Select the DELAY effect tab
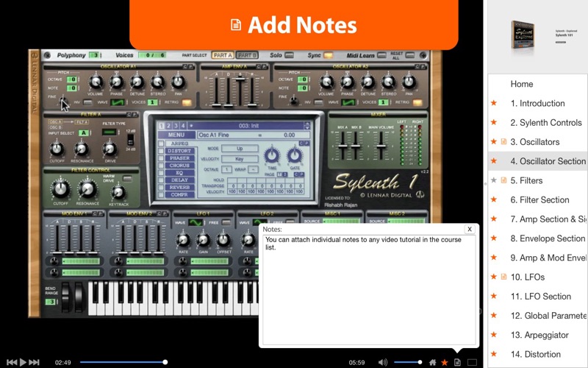588x368 pixels. point(179,180)
